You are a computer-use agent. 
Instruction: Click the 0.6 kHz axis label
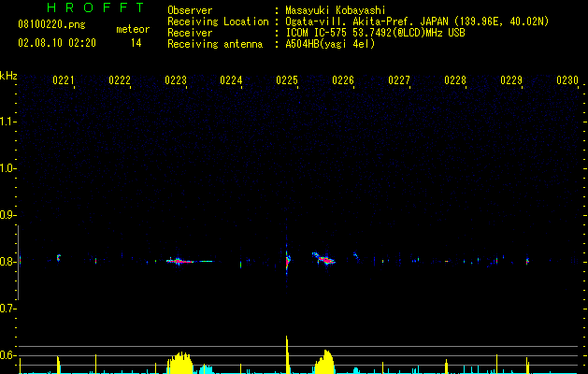point(8,355)
